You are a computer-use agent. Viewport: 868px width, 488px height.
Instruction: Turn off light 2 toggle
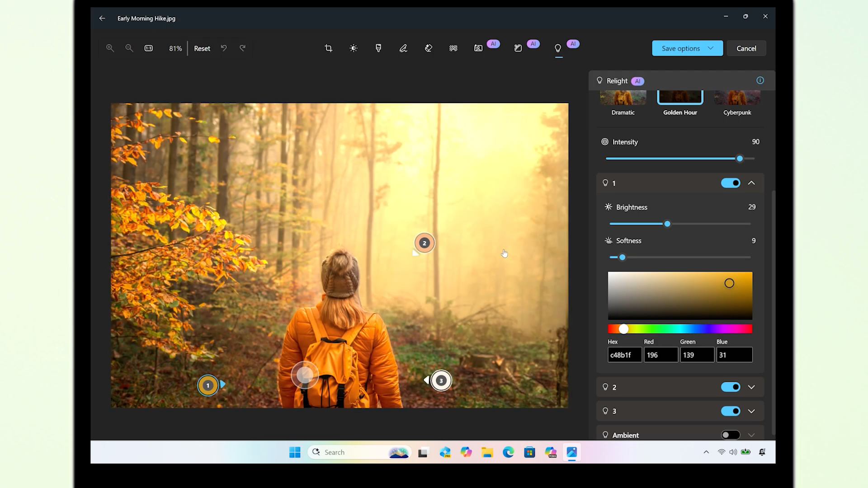(731, 387)
